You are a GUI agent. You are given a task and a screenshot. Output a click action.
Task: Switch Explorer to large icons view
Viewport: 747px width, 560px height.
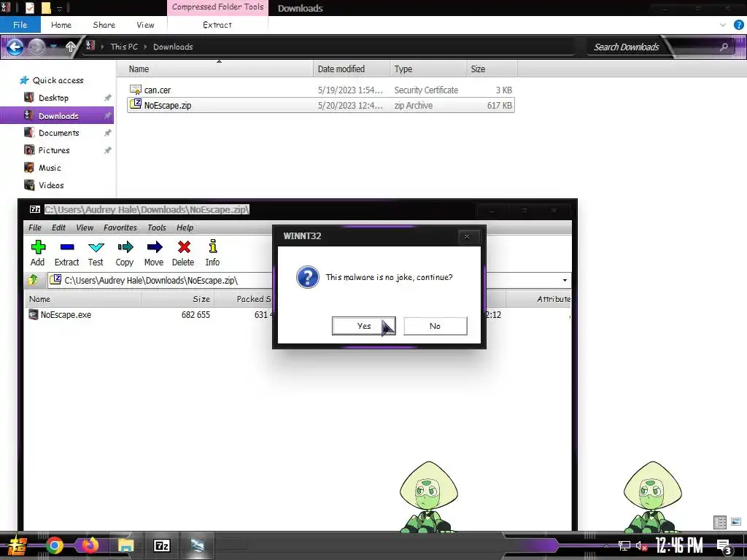tap(736, 522)
